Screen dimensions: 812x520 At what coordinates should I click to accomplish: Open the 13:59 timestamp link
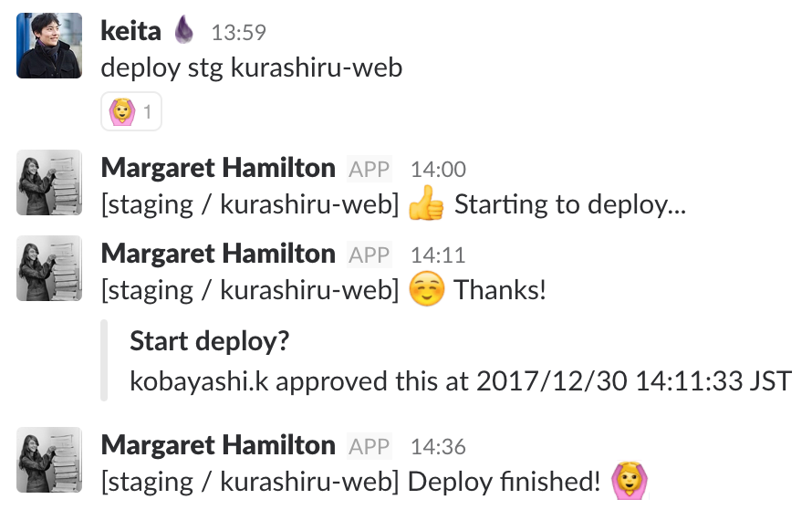point(238,33)
